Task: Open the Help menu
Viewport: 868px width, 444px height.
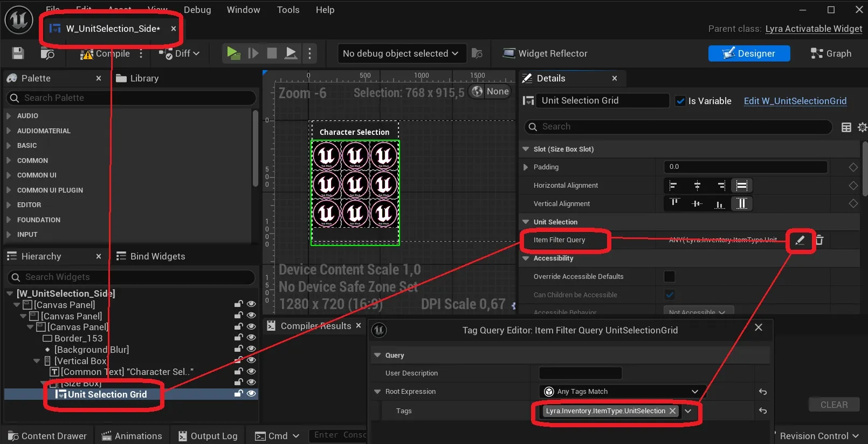Action: 325,10
